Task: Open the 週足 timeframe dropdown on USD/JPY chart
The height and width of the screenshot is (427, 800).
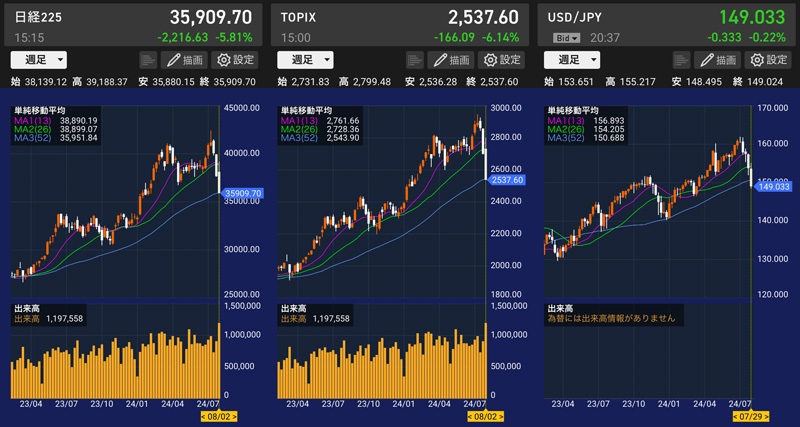Action: pos(572,60)
